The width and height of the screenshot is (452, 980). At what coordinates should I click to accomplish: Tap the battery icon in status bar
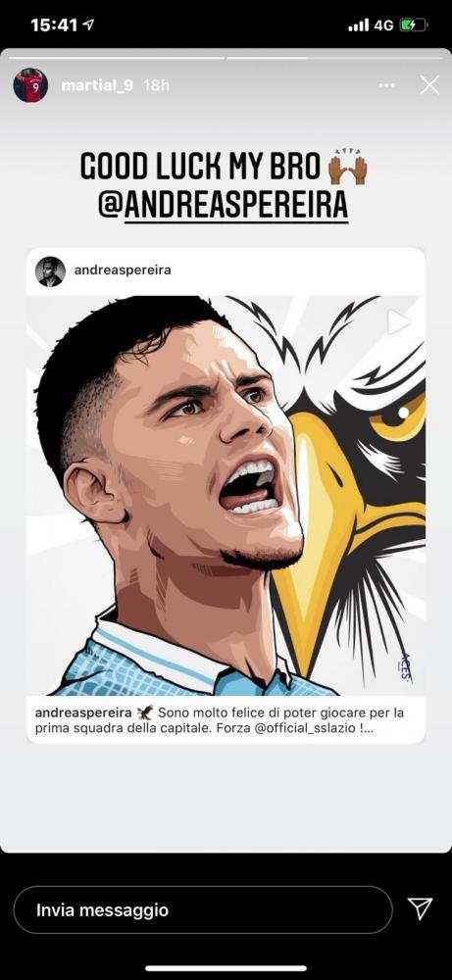point(413,25)
